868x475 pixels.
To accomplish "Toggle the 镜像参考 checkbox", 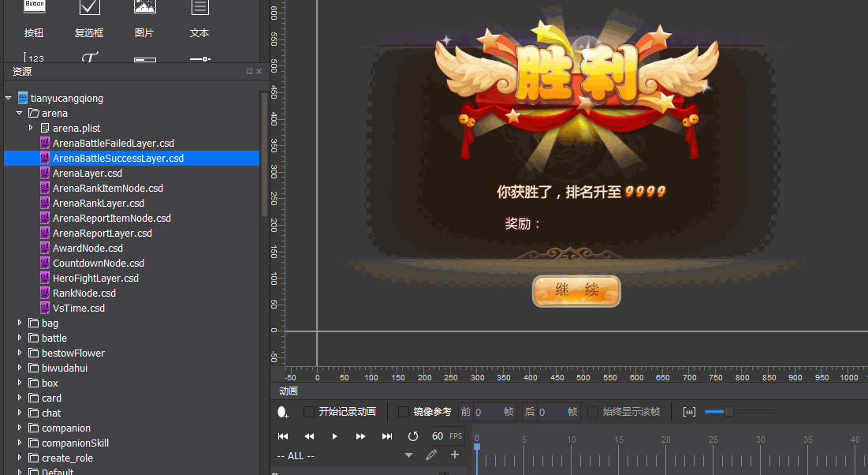I will (x=404, y=412).
